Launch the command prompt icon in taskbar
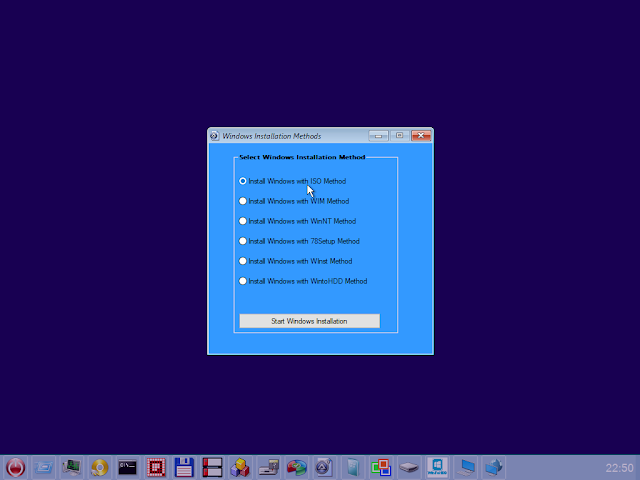The image size is (640, 480). coord(128,467)
